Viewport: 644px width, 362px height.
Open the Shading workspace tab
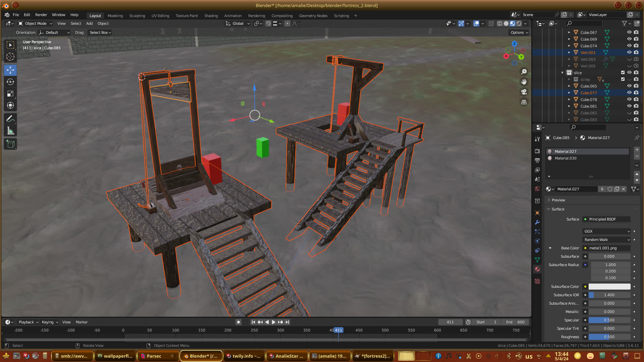coord(211,16)
